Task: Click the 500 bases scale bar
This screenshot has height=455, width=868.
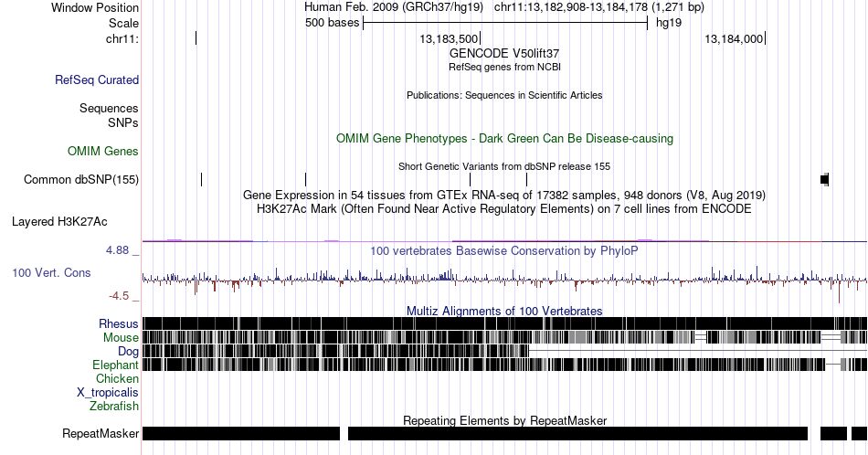Action: (505, 23)
